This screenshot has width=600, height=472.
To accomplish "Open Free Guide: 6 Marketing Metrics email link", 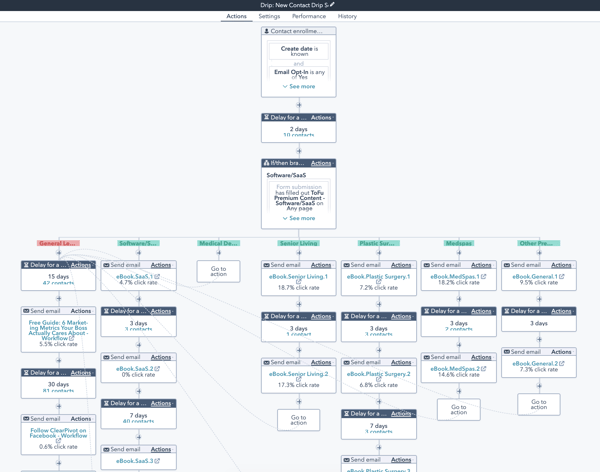I will tap(59, 330).
